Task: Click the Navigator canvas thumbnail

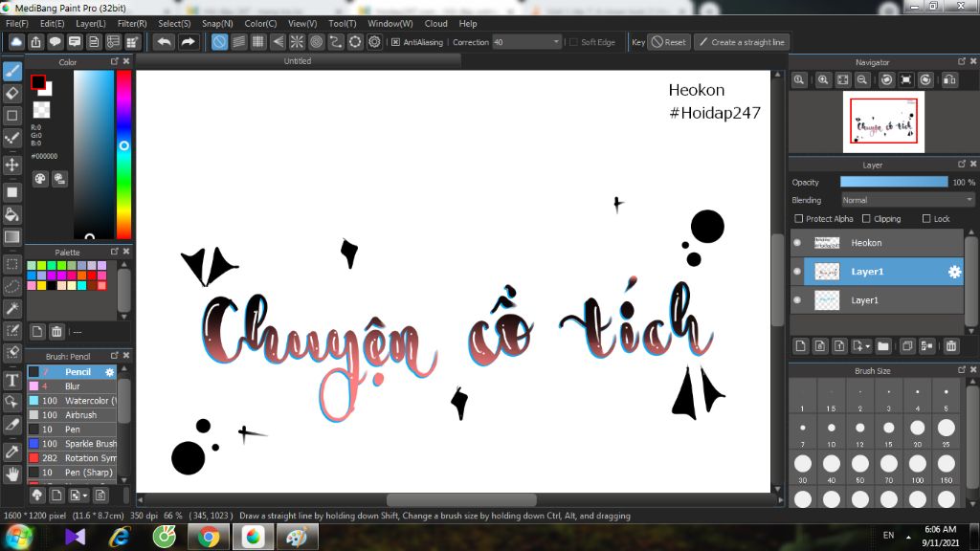Action: click(x=883, y=121)
